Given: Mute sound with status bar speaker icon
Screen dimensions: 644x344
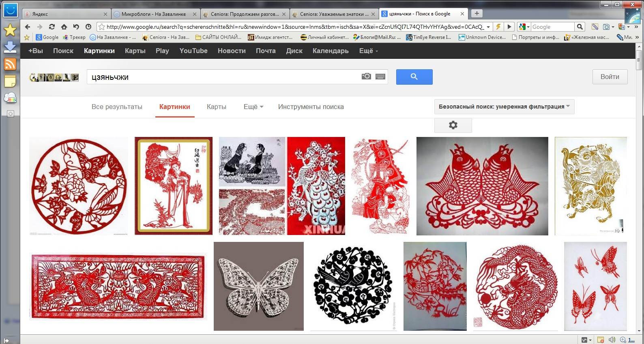Looking at the screenshot, I should click(612, 340).
